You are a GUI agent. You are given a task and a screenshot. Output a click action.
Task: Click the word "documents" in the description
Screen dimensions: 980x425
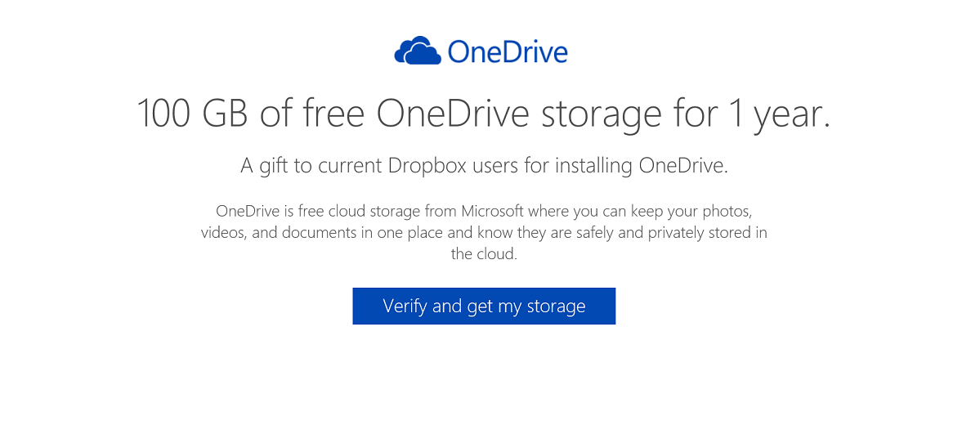pos(315,232)
